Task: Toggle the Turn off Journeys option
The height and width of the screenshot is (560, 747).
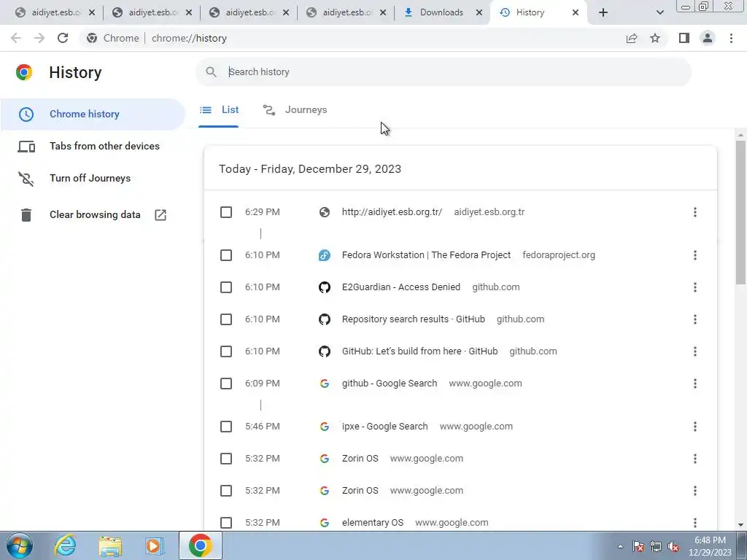Action: 90,178
